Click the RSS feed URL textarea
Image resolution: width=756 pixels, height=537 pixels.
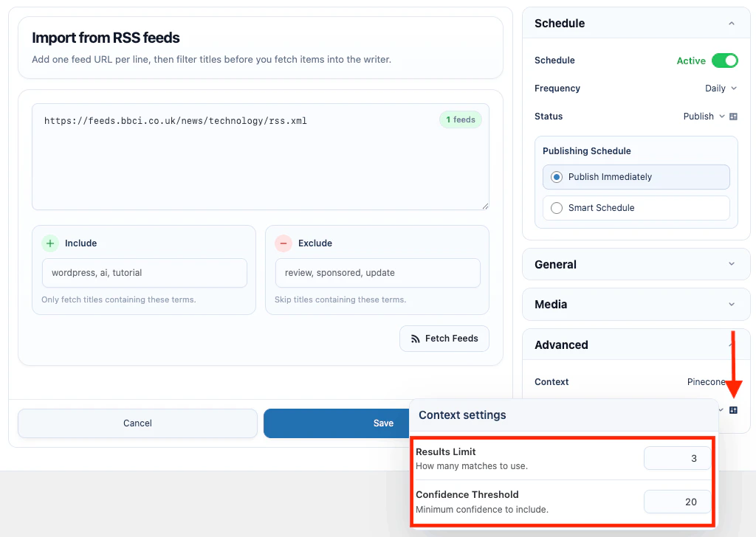(x=261, y=156)
